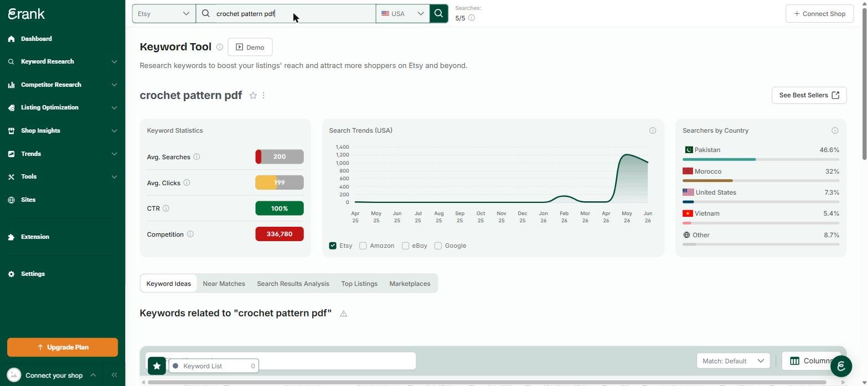This screenshot has height=386, width=868.
Task: Open the Sites link in sidebar
Action: (x=28, y=200)
